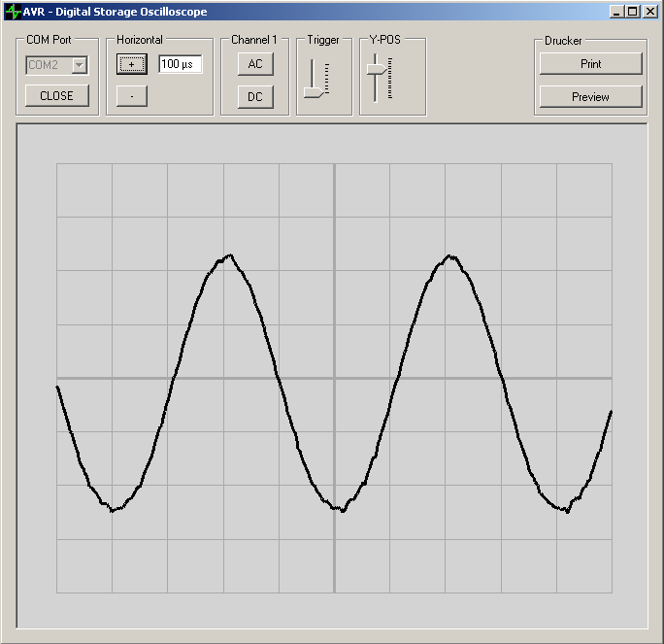This screenshot has width=664, height=644.
Task: Click the window title text
Action: (115, 12)
